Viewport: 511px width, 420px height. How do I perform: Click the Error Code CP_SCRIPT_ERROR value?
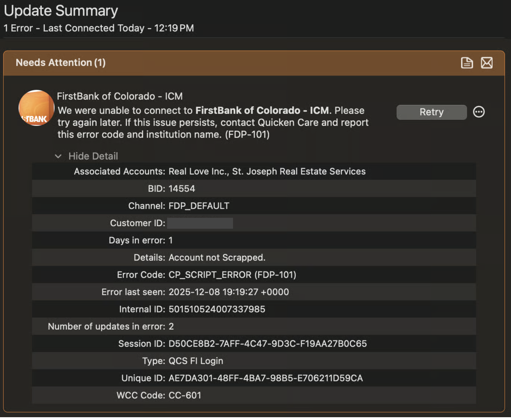point(232,275)
